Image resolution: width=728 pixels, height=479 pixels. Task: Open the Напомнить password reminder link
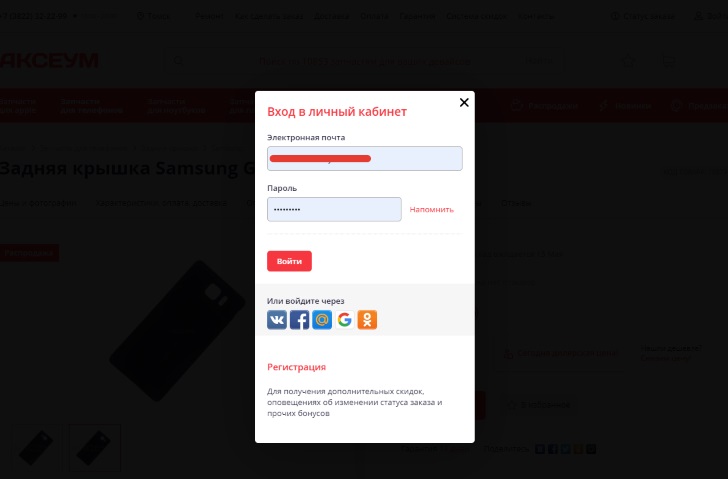coord(432,210)
